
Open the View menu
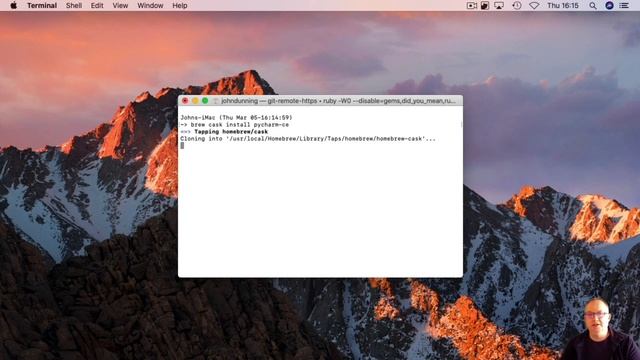pyautogui.click(x=120, y=5)
